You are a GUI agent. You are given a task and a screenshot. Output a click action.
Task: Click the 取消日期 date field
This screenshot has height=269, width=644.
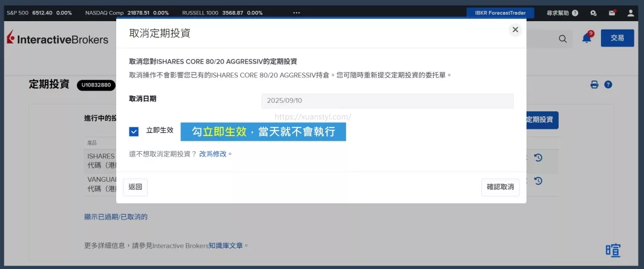tap(387, 101)
